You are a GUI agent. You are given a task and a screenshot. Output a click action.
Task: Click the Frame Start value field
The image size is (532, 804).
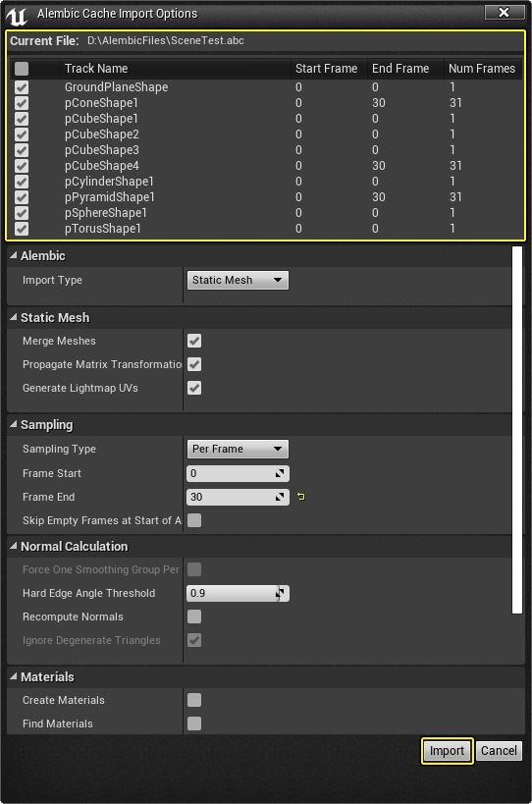point(238,473)
